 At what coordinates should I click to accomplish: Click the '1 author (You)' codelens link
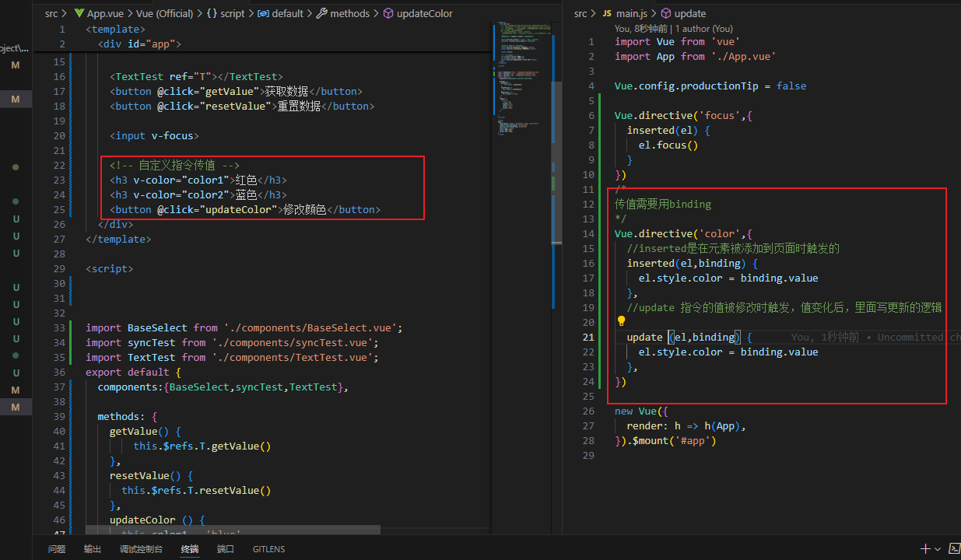click(704, 29)
